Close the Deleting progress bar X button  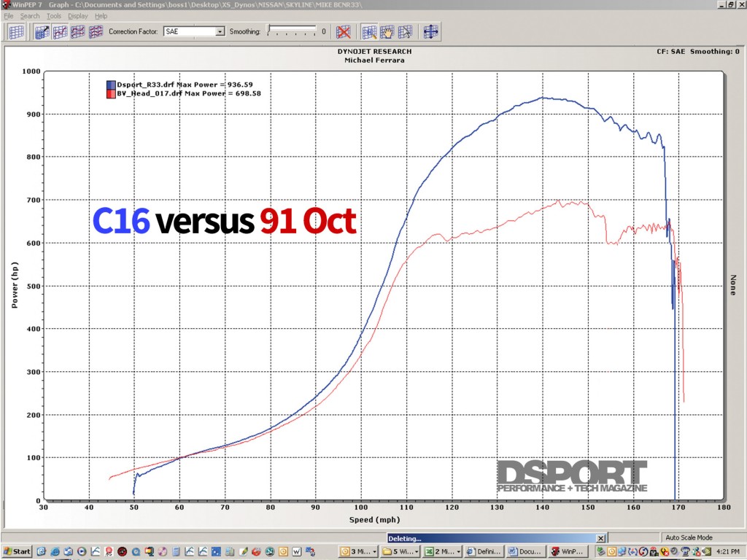tap(601, 538)
